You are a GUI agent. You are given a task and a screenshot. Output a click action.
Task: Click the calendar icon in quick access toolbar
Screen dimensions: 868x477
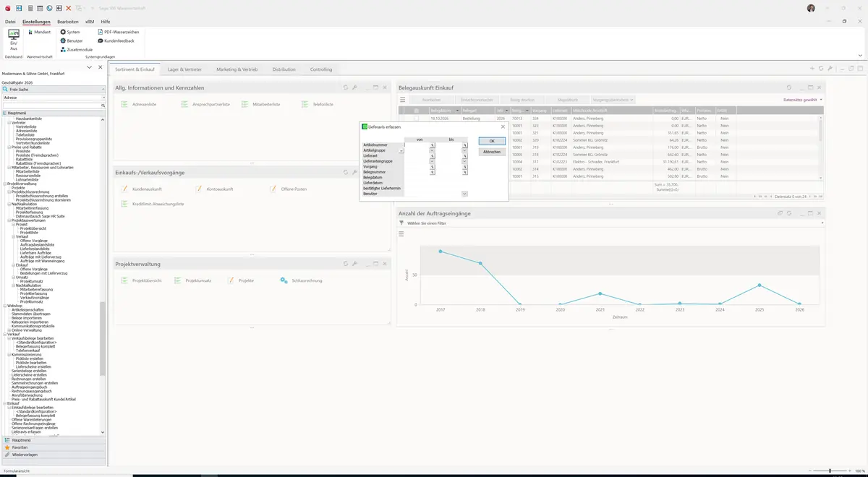click(39, 8)
